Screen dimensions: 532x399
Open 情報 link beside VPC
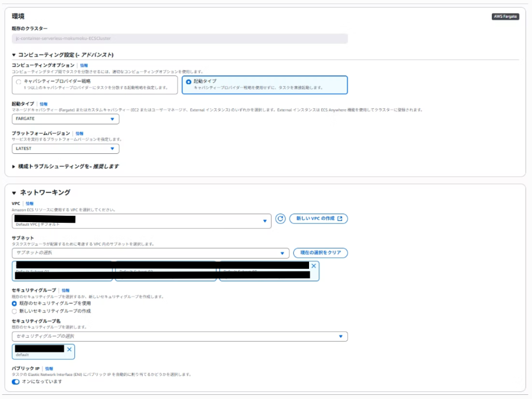point(29,204)
